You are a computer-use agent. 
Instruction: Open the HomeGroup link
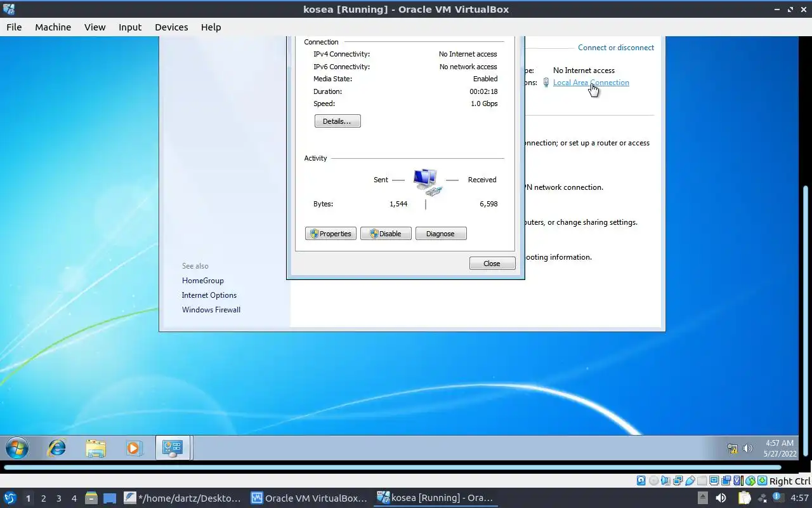point(203,281)
